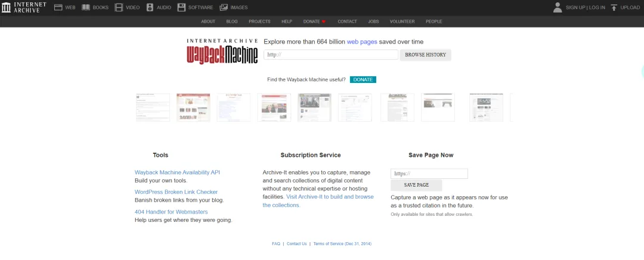Viewport: 644px width, 260px height.
Task: Click the BROWSE HISTORY button
Action: [x=426, y=55]
